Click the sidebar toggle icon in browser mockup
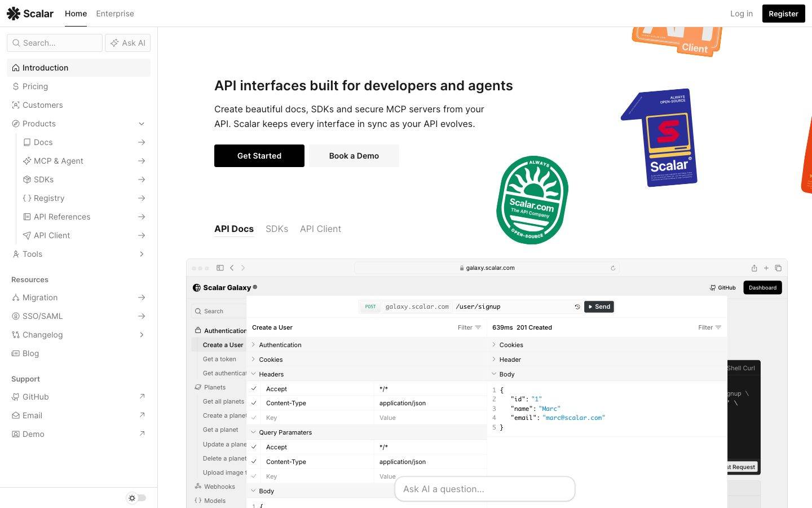 point(220,268)
